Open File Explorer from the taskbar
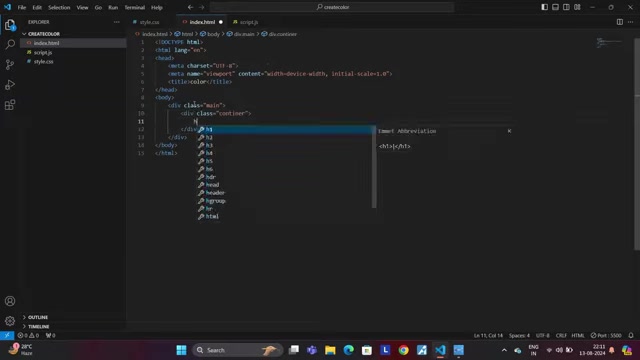This screenshot has height=360, width=640. coord(330,350)
